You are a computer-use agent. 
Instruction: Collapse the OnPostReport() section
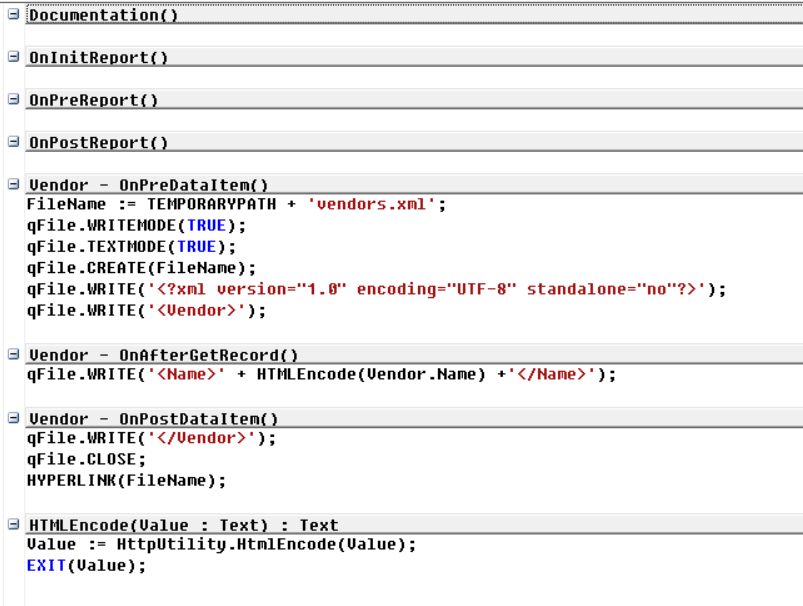pos(14,142)
